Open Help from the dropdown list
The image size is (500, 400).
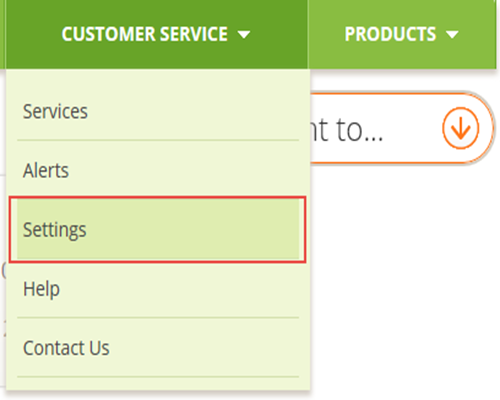pyautogui.click(x=158, y=288)
